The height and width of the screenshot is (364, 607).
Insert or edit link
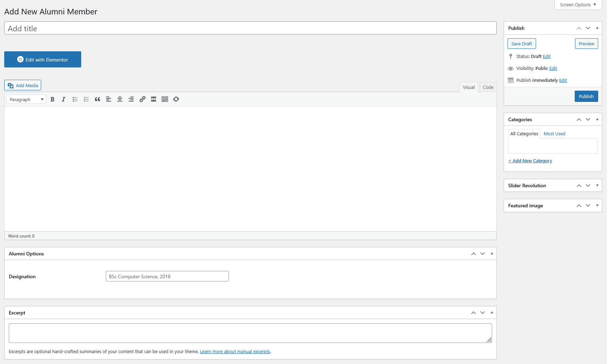pos(142,99)
